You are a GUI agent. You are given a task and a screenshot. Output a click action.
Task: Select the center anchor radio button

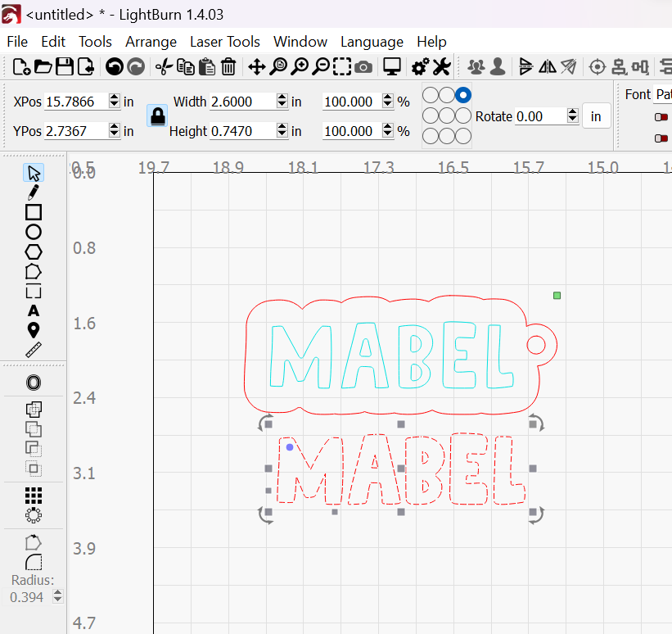[x=447, y=115]
